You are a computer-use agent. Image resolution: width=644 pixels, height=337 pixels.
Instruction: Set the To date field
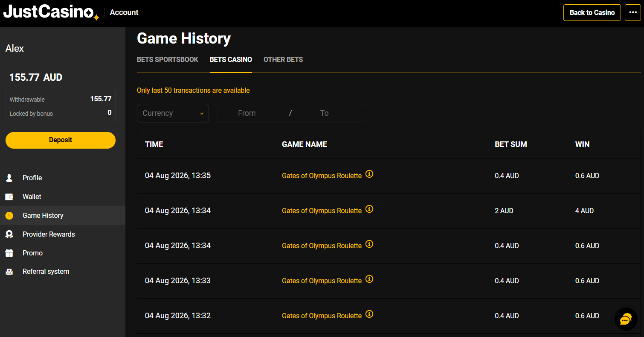325,113
